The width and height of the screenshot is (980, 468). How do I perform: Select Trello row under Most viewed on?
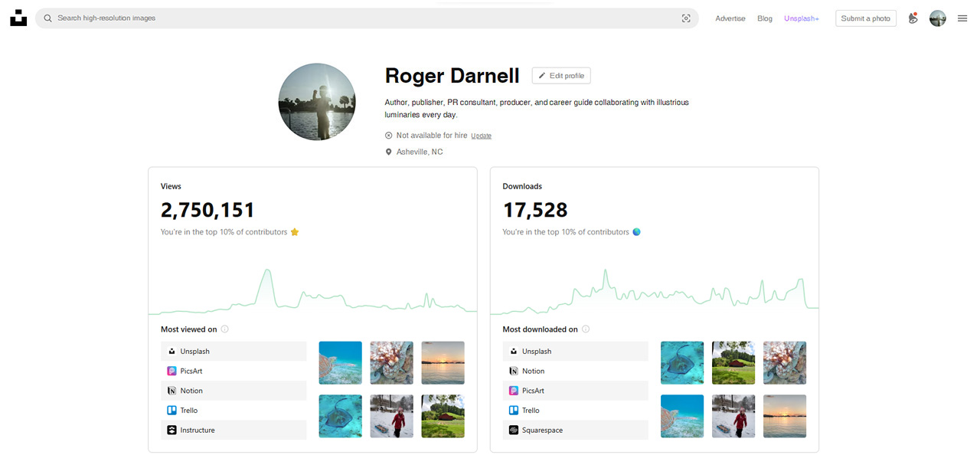coord(234,411)
